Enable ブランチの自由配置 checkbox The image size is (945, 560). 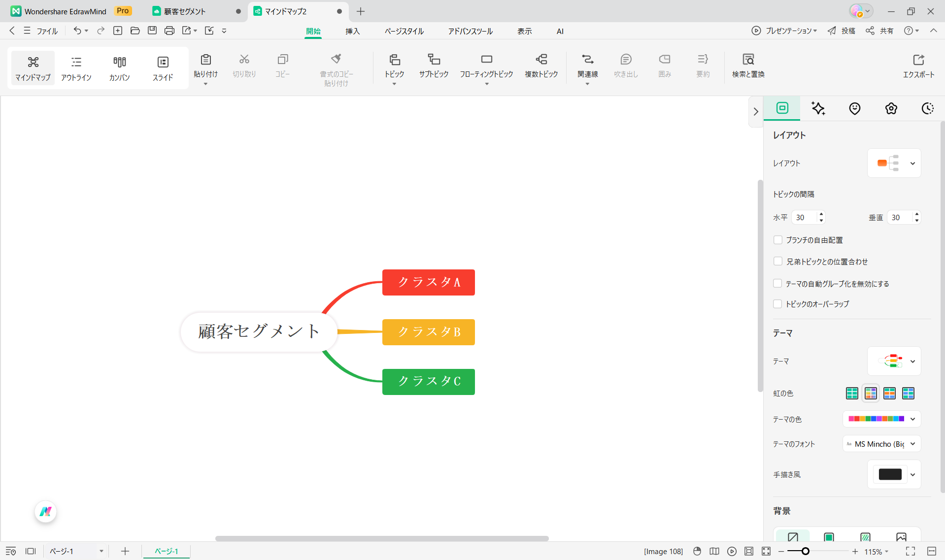click(x=777, y=240)
